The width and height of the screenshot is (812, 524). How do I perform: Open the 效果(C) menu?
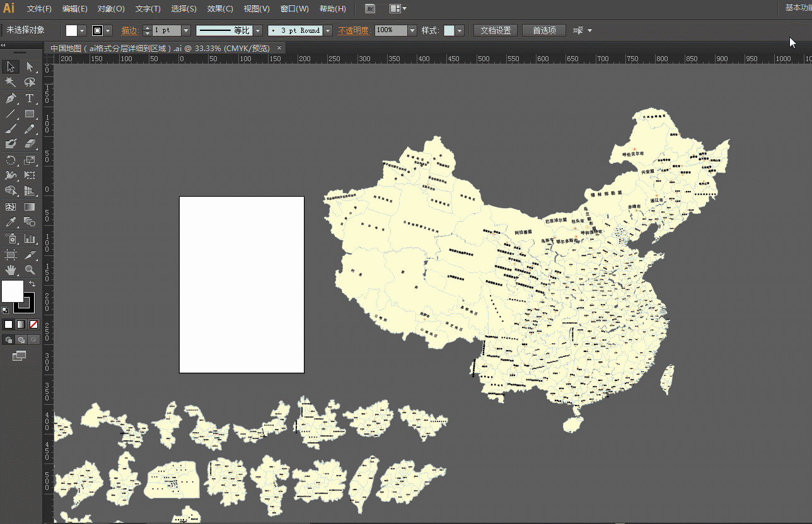click(220, 9)
